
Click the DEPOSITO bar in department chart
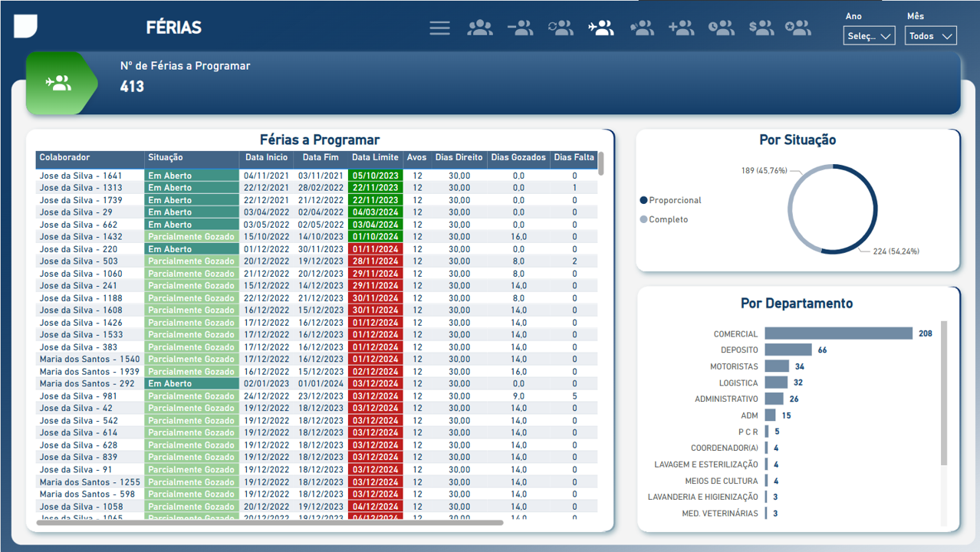point(788,350)
